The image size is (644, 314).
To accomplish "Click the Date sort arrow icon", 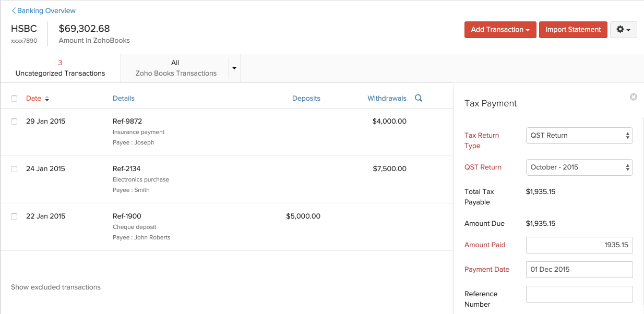I will click(x=47, y=99).
